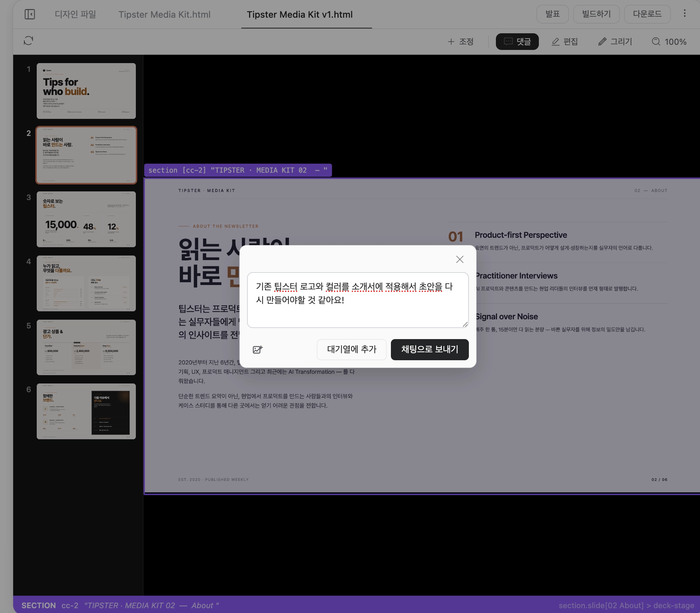Click 'EST. 2020 · PUBLISHED WEEKLY' footer text
This screenshot has height=613, width=700.
coord(213,480)
